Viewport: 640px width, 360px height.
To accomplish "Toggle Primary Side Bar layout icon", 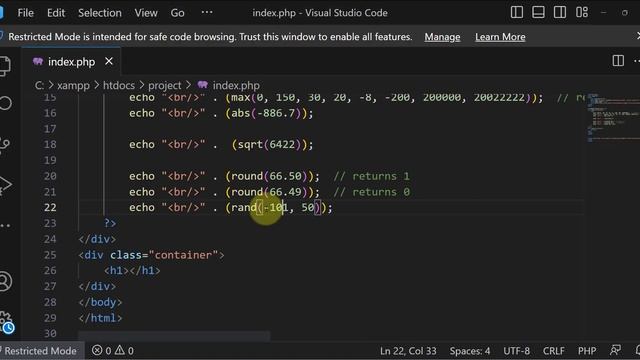I will click(x=517, y=12).
